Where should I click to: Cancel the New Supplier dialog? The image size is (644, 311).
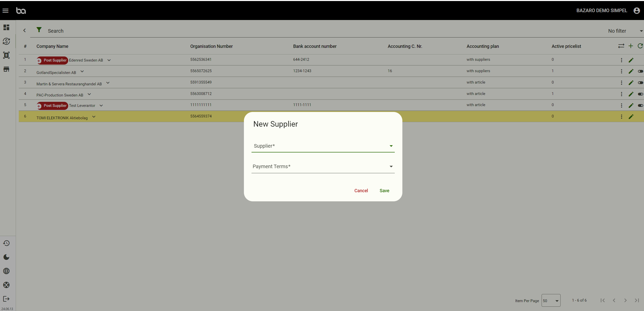point(361,191)
